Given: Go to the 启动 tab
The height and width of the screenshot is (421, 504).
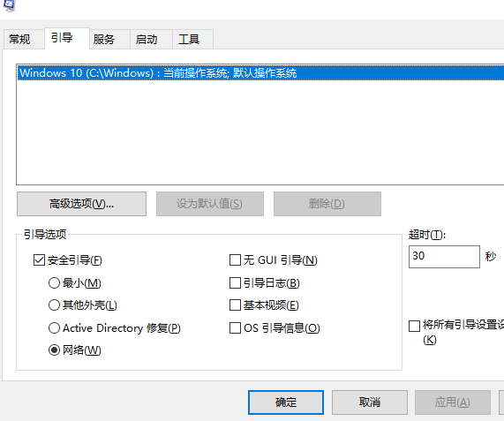Looking at the screenshot, I should click(151, 39).
